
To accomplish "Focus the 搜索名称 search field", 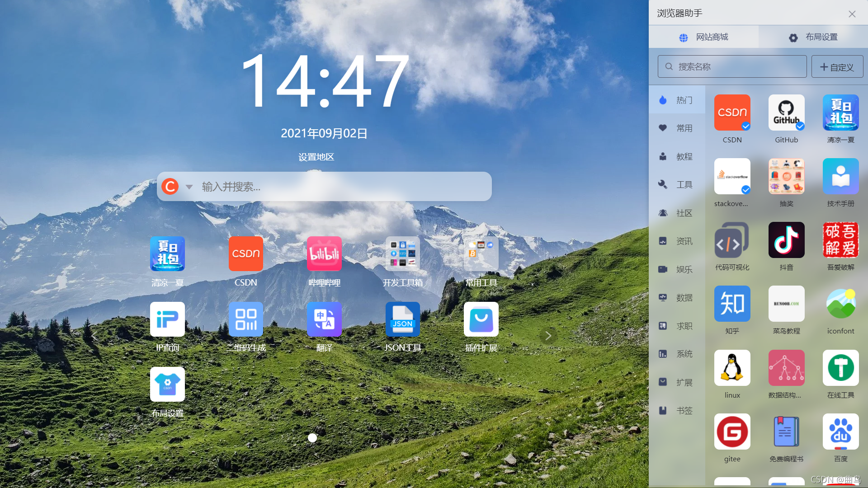I will [732, 67].
